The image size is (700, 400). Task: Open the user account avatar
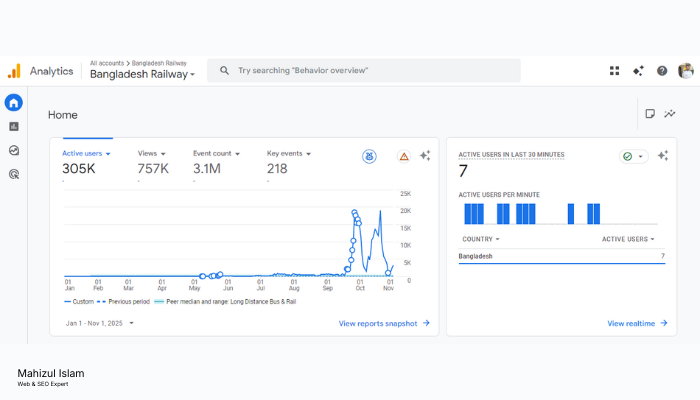tap(686, 71)
